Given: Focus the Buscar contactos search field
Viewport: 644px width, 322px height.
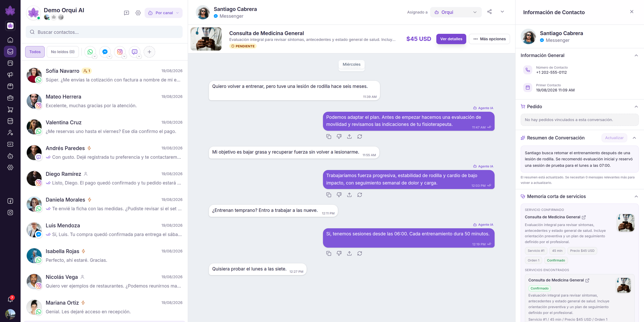Looking at the screenshot, I should point(104,32).
